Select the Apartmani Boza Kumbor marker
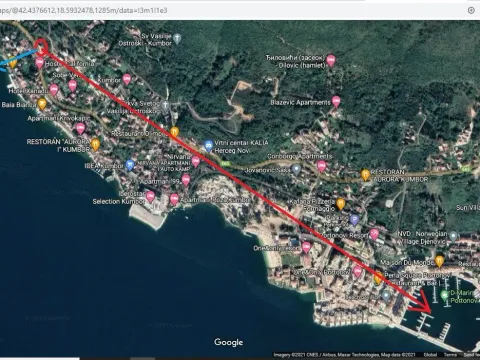 (174, 199)
